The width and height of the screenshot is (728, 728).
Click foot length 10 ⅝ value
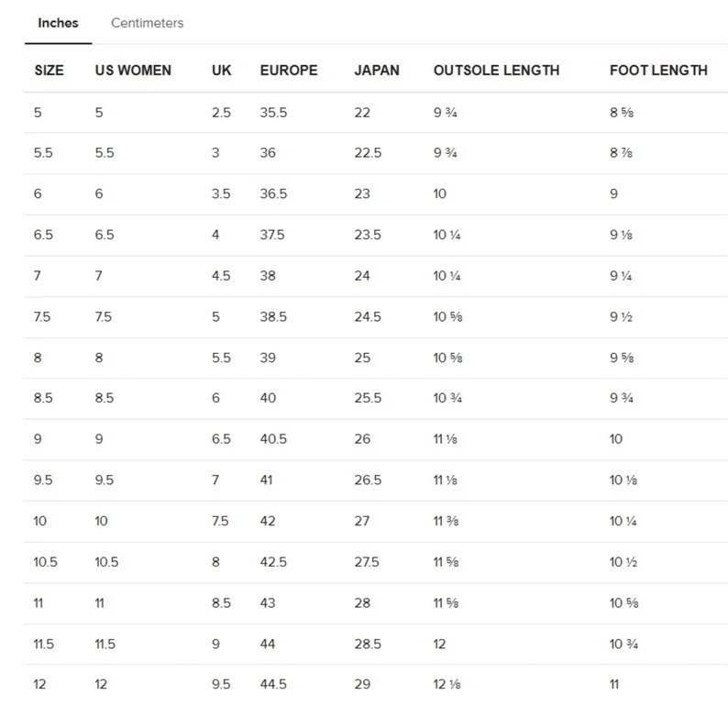pyautogui.click(x=624, y=602)
